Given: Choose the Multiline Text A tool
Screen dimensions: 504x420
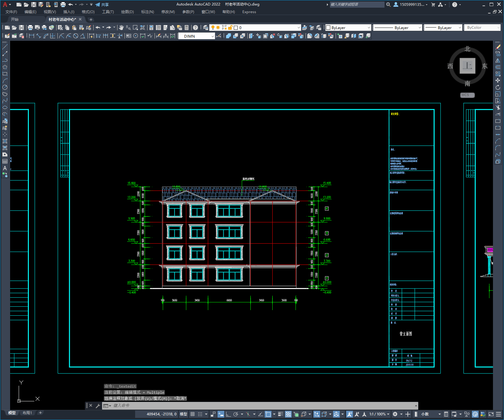Looking at the screenshot, I should click(5, 168).
